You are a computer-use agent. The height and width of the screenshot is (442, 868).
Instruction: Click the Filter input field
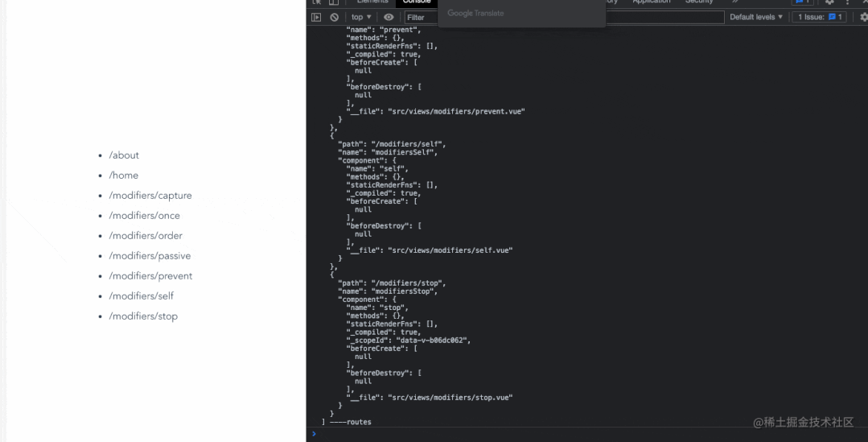[x=565, y=17]
